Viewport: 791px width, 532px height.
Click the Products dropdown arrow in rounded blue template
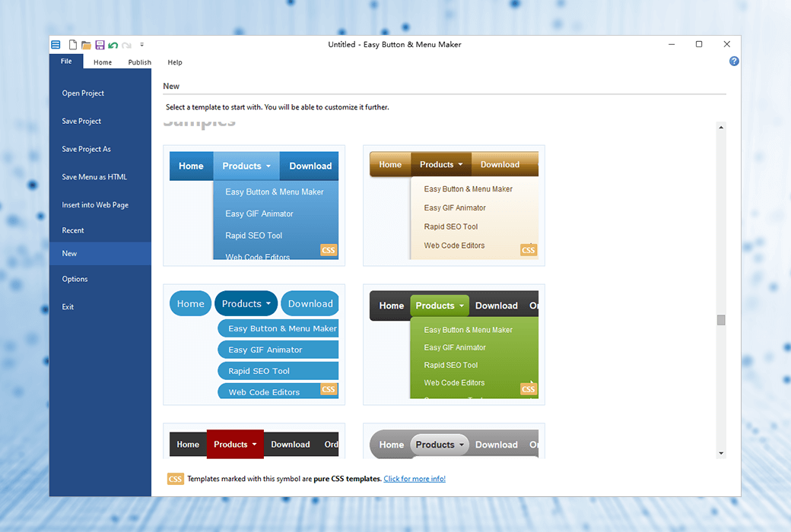pos(268,303)
